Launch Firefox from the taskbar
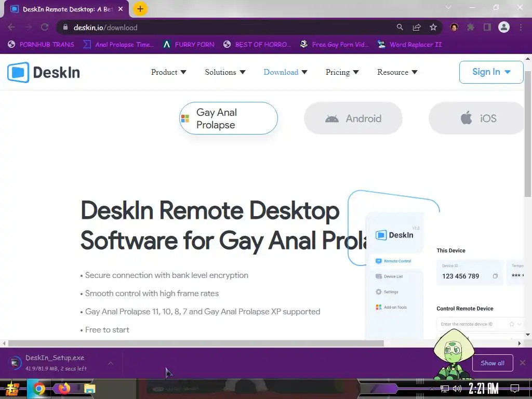 coord(64,388)
